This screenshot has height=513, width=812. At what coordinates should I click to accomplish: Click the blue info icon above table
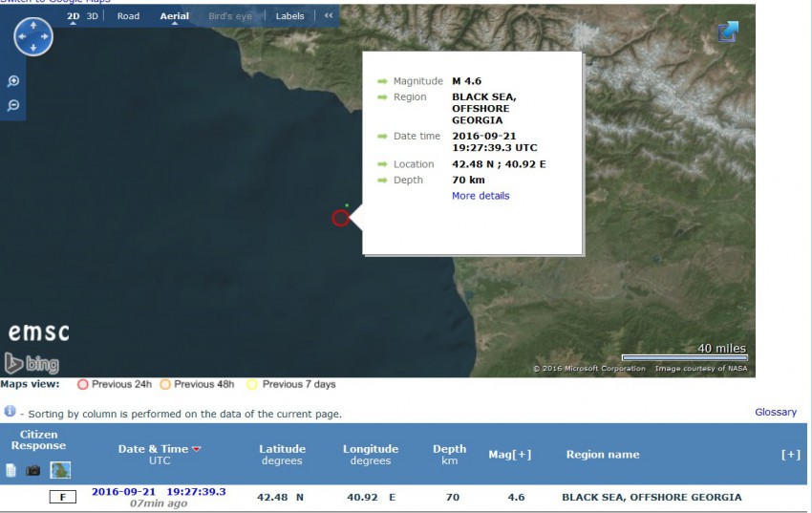click(x=10, y=412)
